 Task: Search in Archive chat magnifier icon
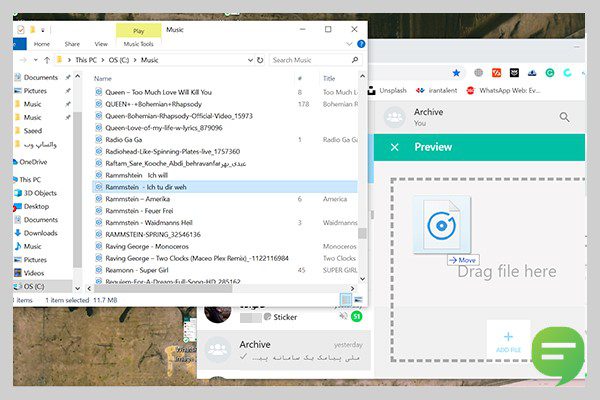(564, 117)
